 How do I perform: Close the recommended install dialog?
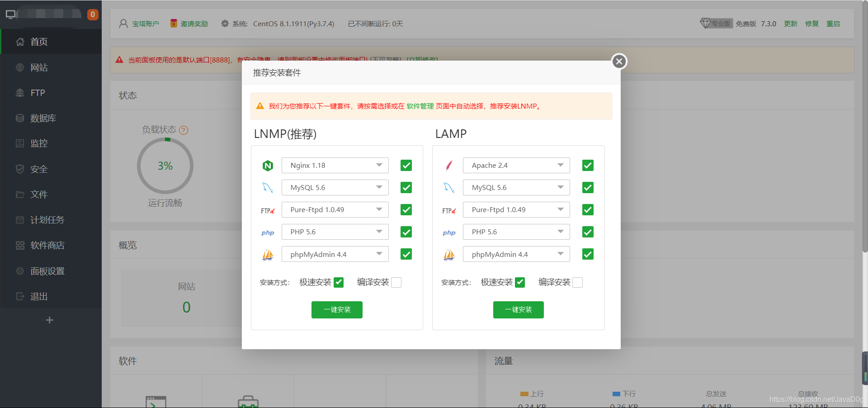(619, 61)
